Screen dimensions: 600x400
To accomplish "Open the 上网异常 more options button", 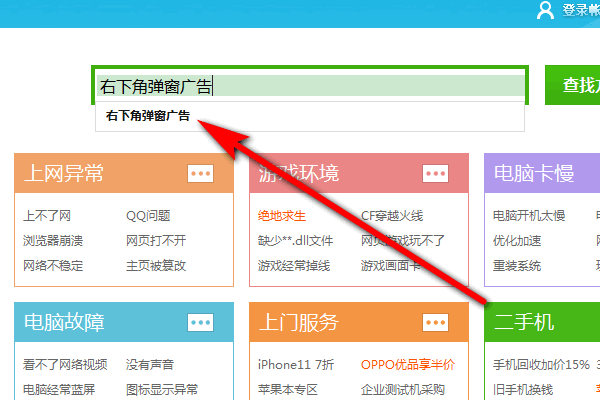I will (x=201, y=173).
